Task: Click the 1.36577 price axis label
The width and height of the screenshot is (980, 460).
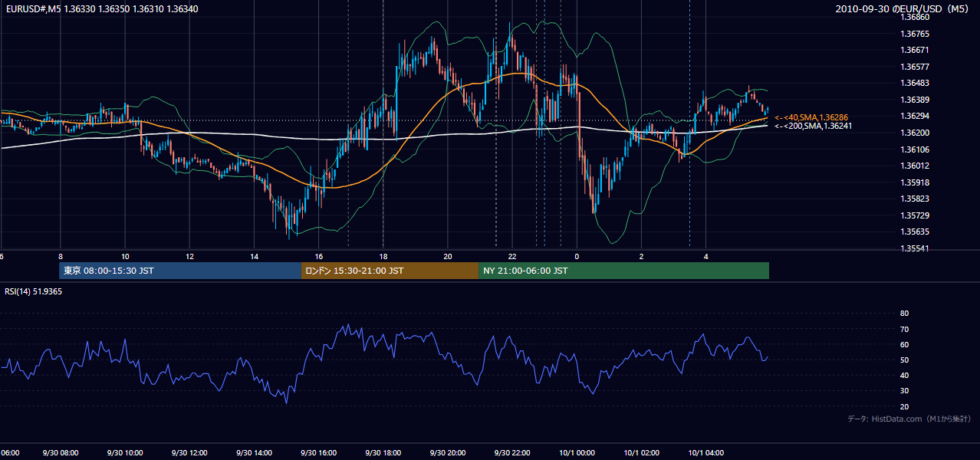Action: [914, 67]
